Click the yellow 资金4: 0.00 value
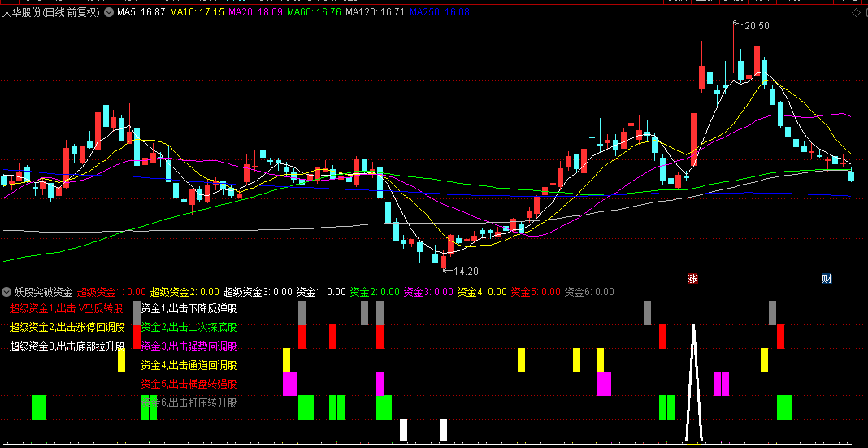This screenshot has height=448, width=868. 482,291
